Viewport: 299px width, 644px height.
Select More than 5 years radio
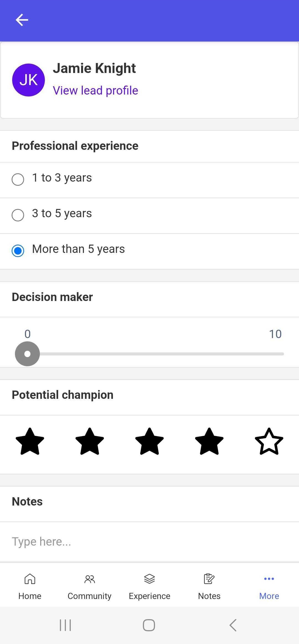[x=149, y=251]
